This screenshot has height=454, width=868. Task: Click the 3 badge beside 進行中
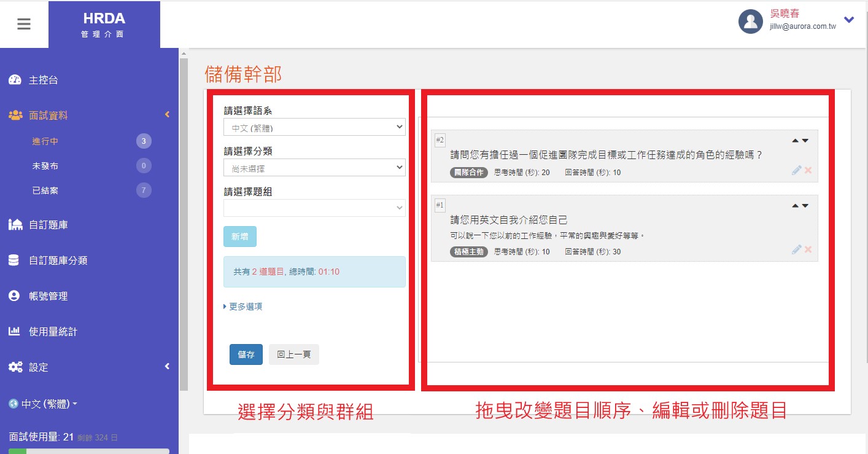pos(144,141)
